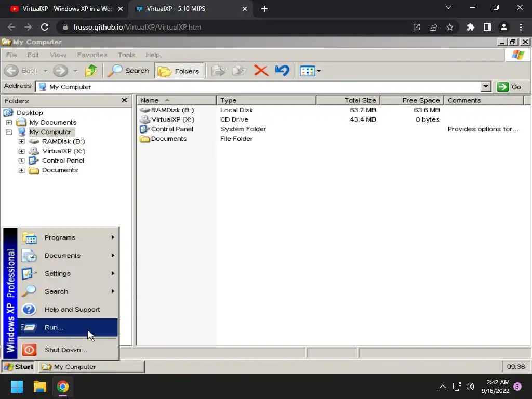The image size is (532, 399).
Task: Open Windows 11 Start button
Action: point(17,387)
